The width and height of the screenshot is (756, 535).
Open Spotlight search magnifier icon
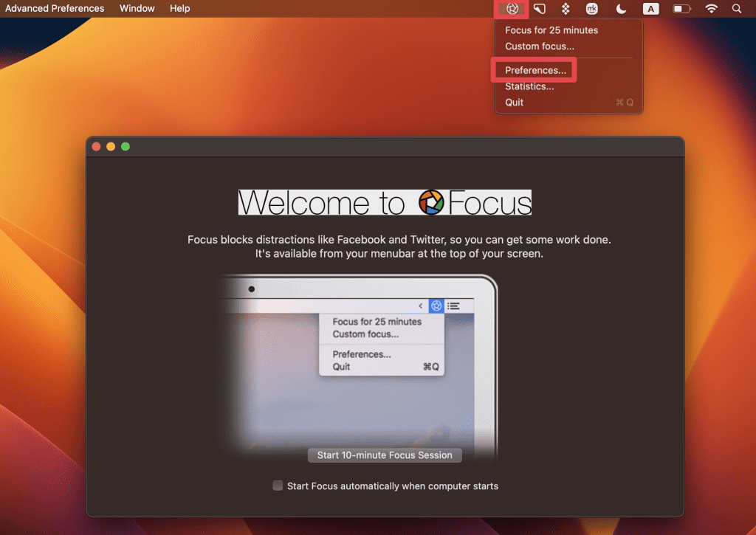737,9
